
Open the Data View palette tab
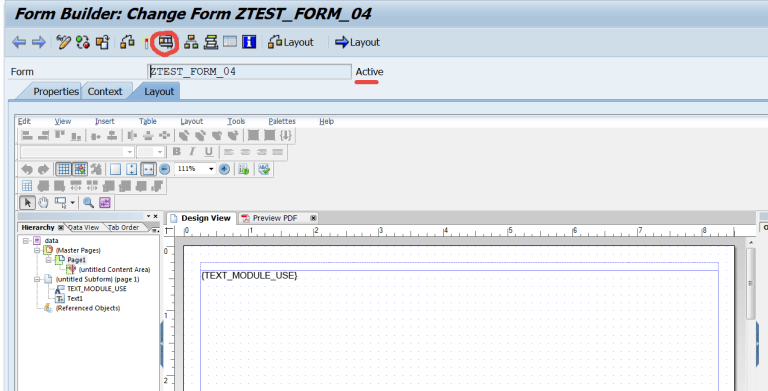point(84,227)
